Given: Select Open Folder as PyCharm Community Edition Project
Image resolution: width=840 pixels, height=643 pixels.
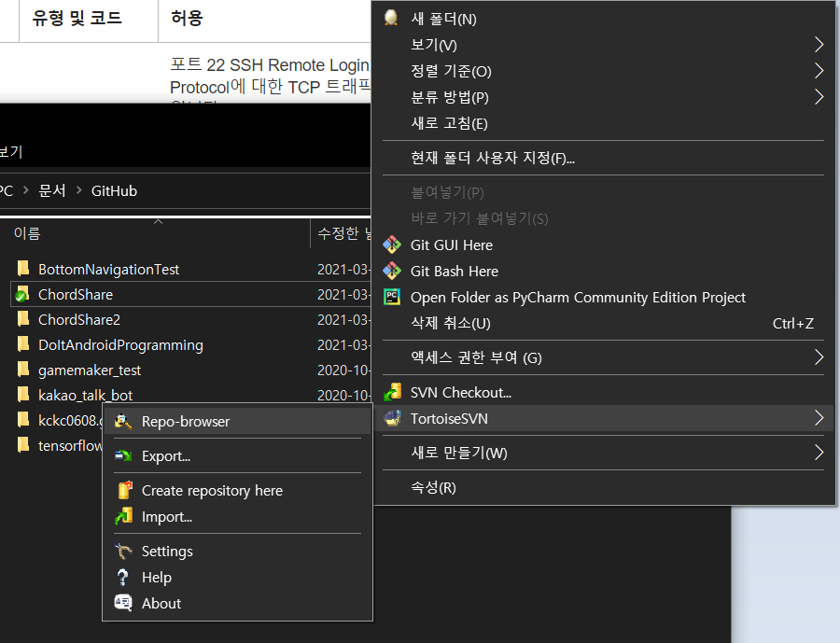Looking at the screenshot, I should point(603,298).
